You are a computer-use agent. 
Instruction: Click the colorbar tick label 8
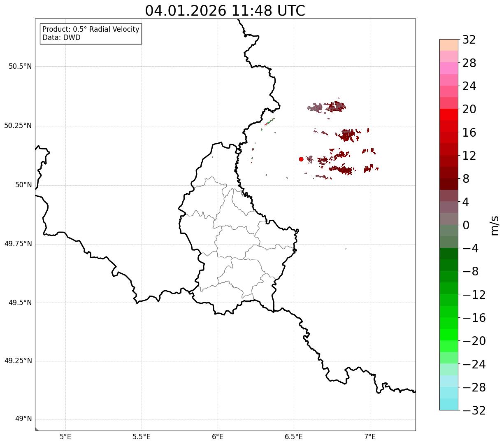click(466, 179)
